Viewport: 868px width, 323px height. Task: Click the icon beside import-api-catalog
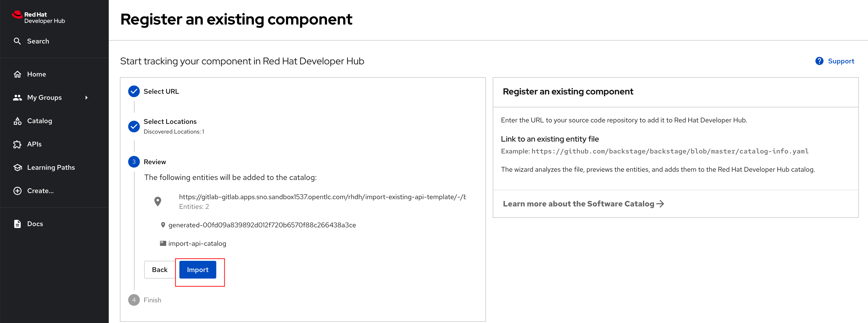pyautogui.click(x=163, y=243)
